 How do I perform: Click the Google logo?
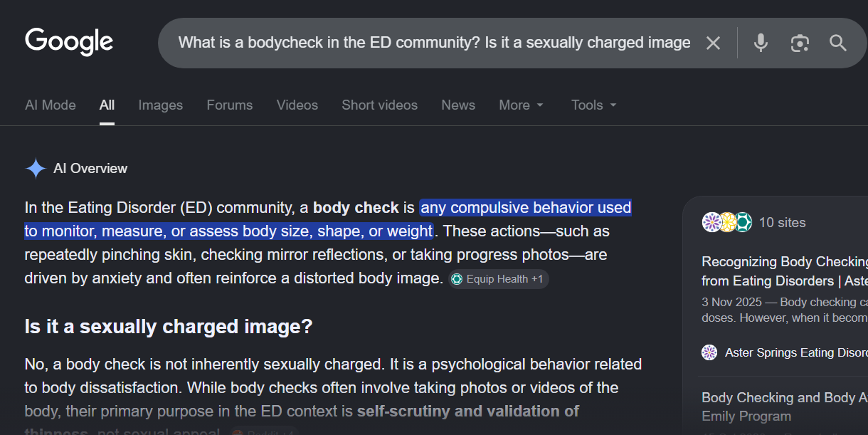coord(69,42)
